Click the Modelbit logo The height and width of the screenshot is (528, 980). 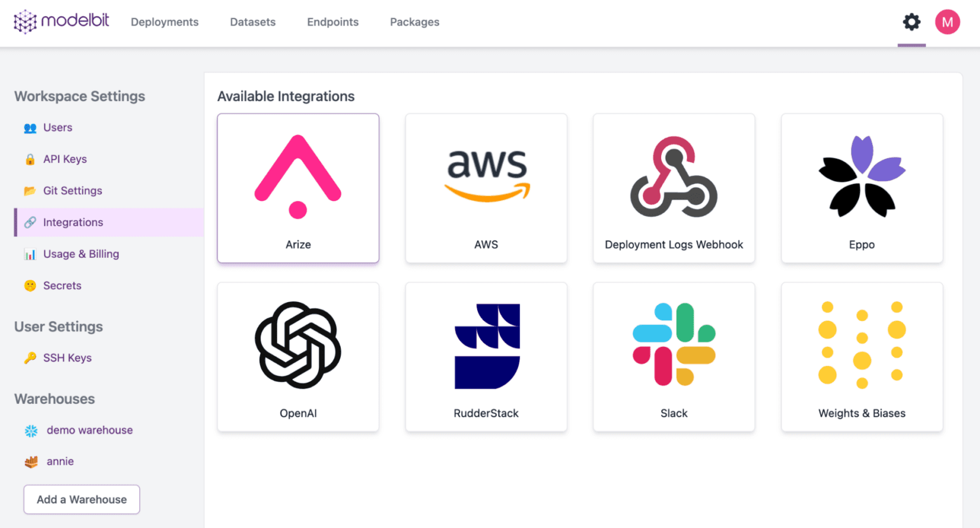(x=61, y=21)
